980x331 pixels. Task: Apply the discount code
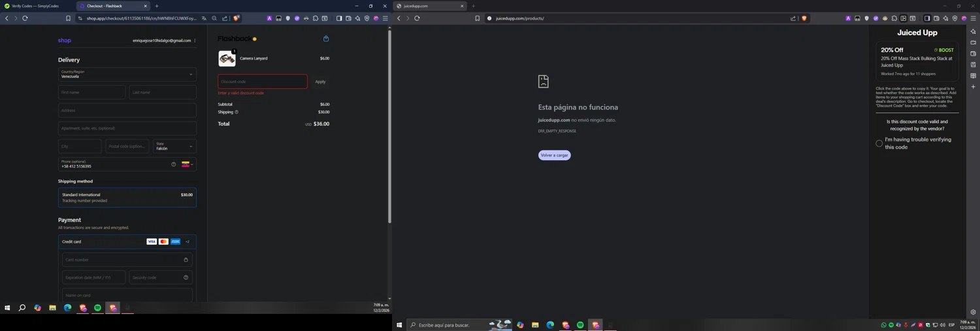tap(320, 82)
